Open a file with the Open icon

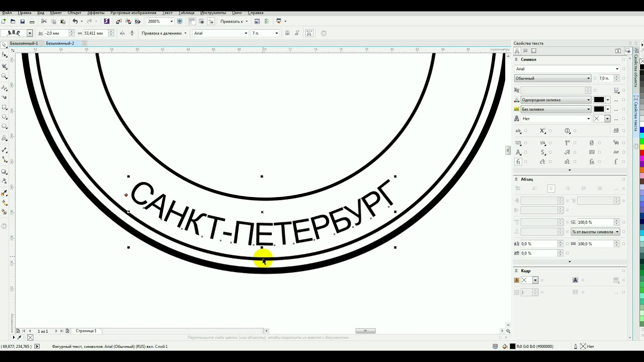click(13, 22)
